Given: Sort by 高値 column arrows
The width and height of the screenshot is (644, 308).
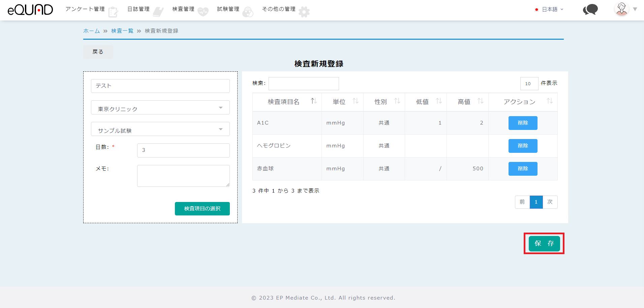Looking at the screenshot, I should pos(480,101).
